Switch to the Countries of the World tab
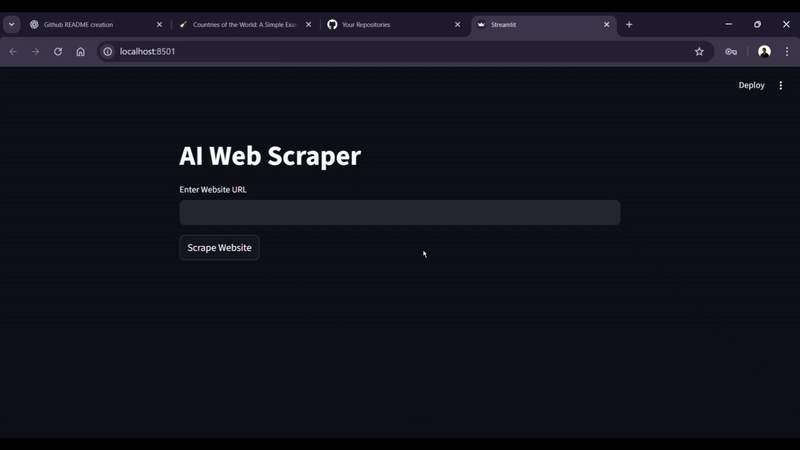The height and width of the screenshot is (450, 800). (244, 24)
